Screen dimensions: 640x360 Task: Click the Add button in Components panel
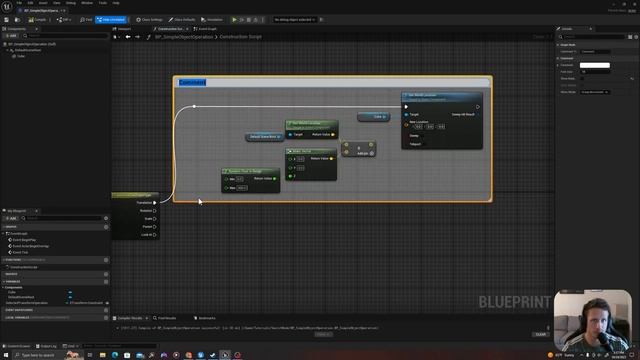click(11, 36)
